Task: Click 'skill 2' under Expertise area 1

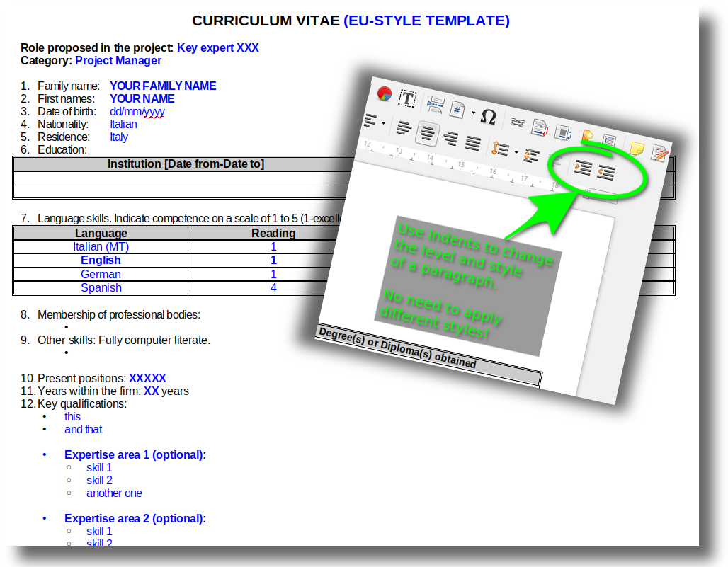Action: (99, 480)
